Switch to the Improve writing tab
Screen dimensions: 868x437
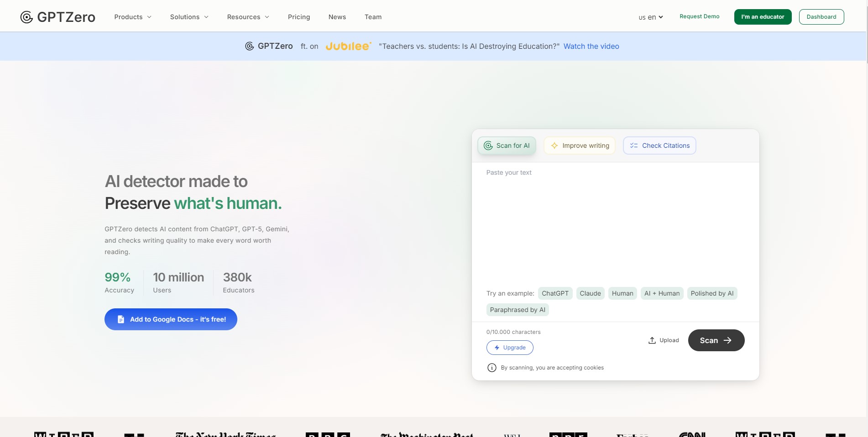coord(580,146)
